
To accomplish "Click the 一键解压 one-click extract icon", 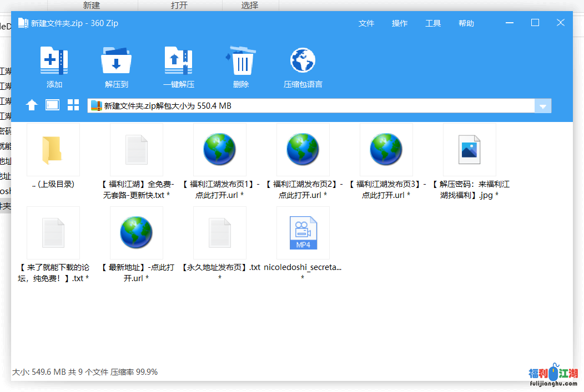I will point(178,60).
